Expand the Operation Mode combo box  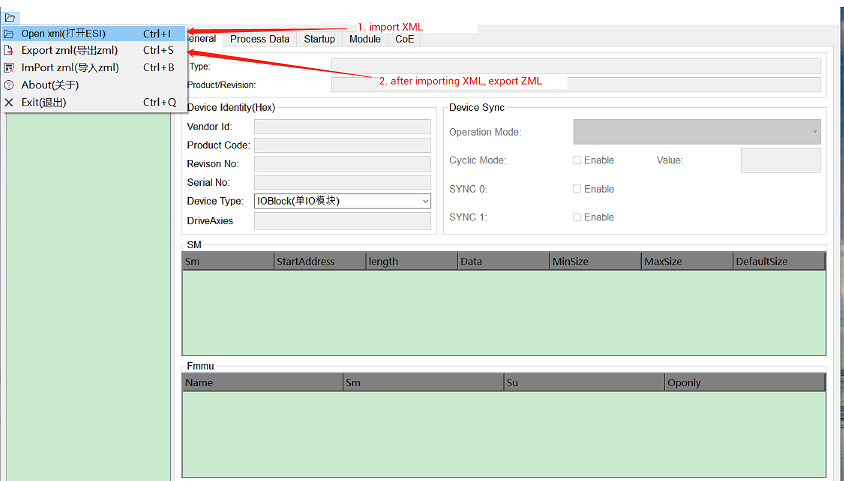697,132
